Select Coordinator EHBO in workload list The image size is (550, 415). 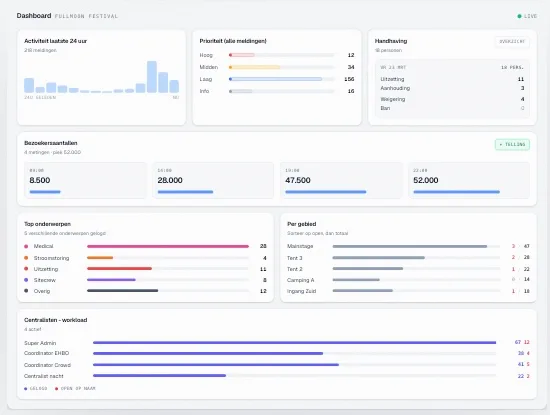(46, 353)
